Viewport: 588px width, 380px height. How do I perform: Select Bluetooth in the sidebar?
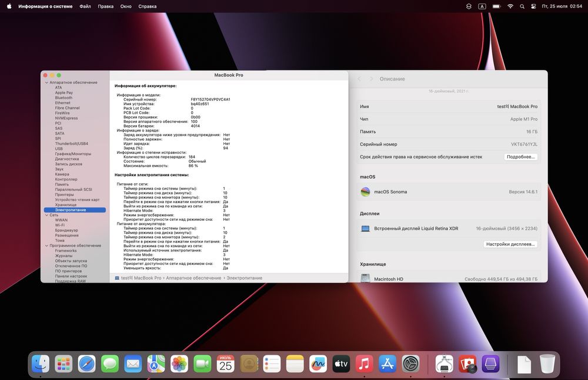(64, 98)
